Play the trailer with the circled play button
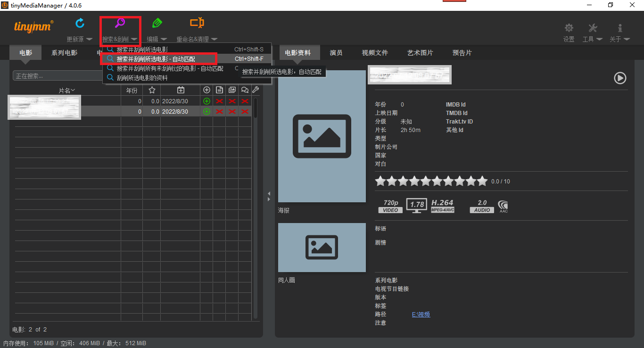Viewport: 644px width, 348px height. 620,78
